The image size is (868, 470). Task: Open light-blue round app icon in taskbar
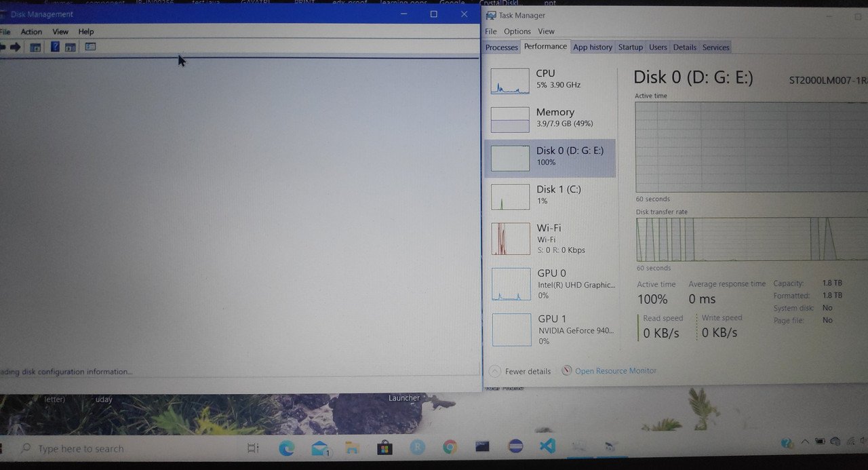[418, 448]
